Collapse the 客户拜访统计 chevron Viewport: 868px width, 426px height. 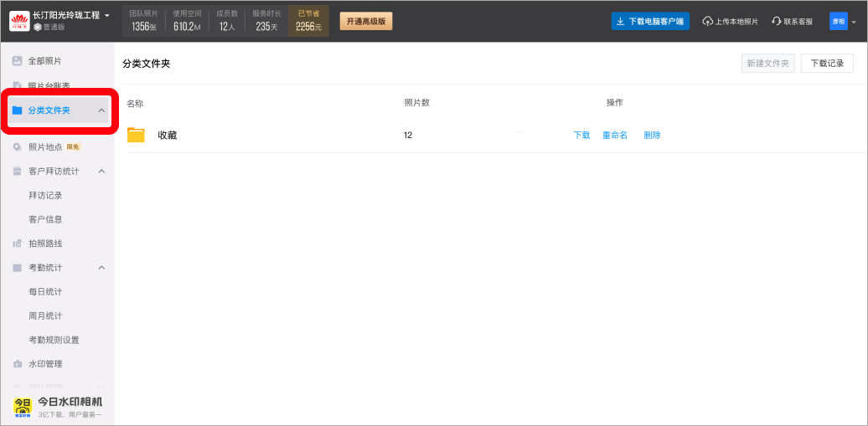[101, 172]
